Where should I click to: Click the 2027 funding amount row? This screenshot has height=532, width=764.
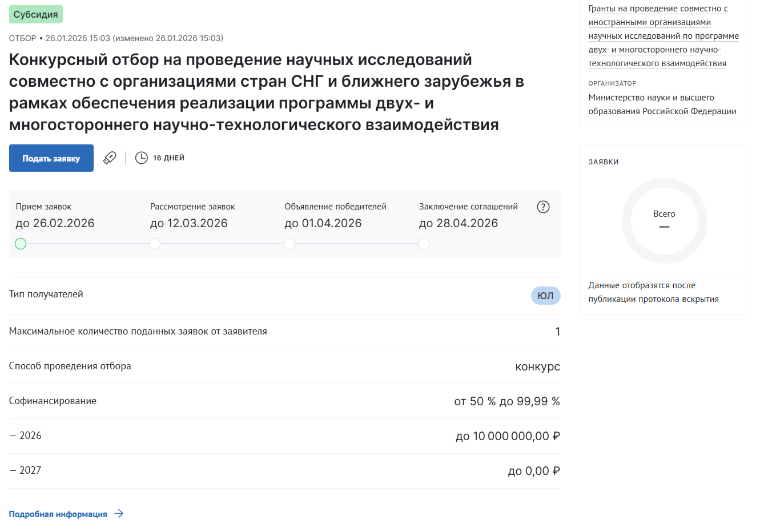coord(284,471)
